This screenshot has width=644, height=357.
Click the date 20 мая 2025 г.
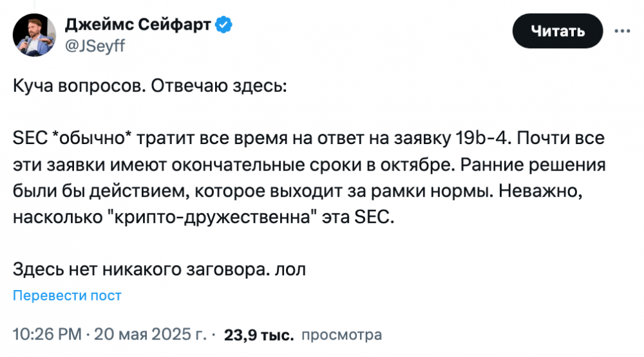pos(150,334)
